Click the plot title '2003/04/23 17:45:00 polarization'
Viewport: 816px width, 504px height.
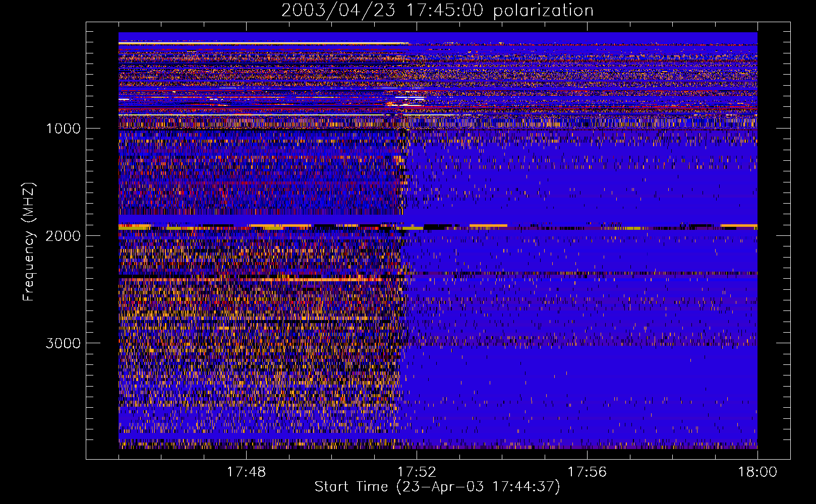437,10
